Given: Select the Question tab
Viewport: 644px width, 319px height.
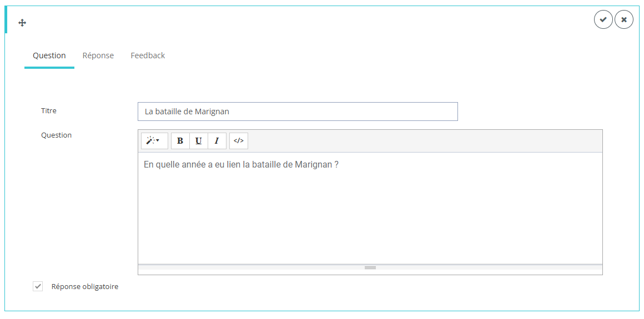Looking at the screenshot, I should click(x=49, y=55).
